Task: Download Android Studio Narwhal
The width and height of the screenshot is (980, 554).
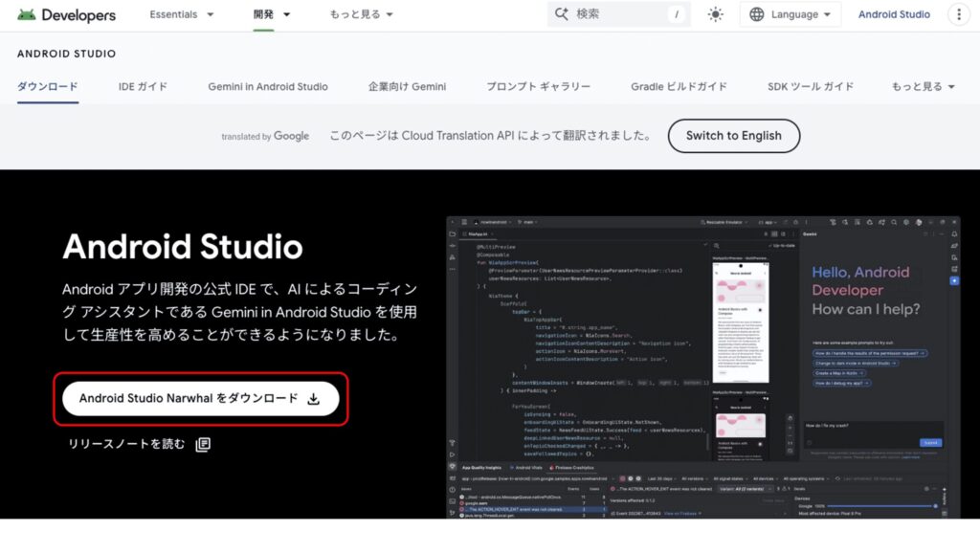Action: coord(201,399)
